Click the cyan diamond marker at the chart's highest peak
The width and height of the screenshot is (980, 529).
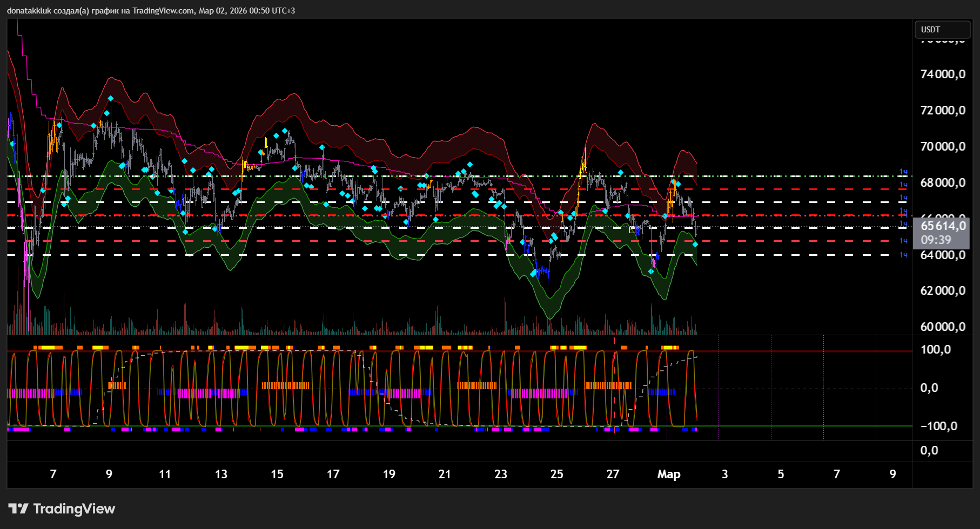(110, 98)
